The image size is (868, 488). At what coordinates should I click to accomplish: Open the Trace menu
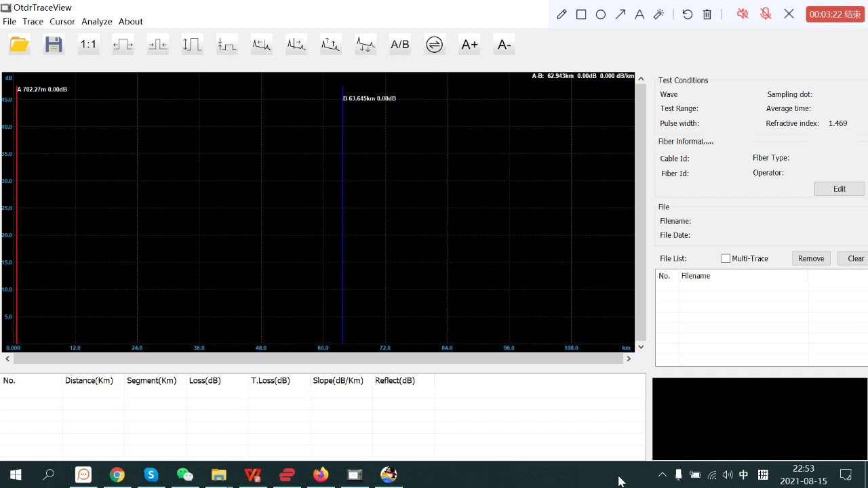33,22
